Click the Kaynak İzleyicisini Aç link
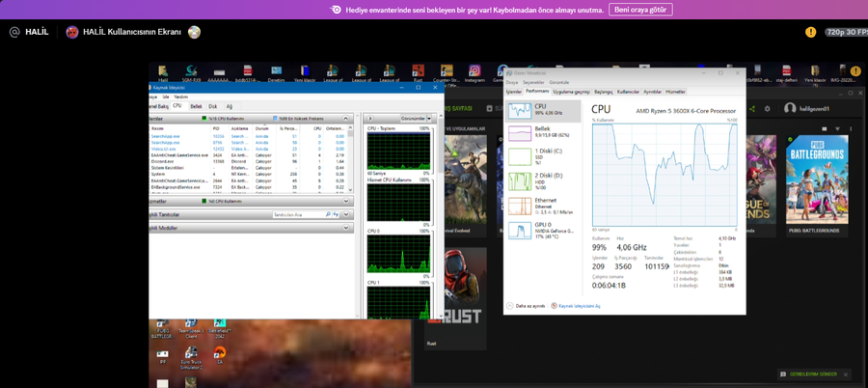The height and width of the screenshot is (388, 868). 579,306
